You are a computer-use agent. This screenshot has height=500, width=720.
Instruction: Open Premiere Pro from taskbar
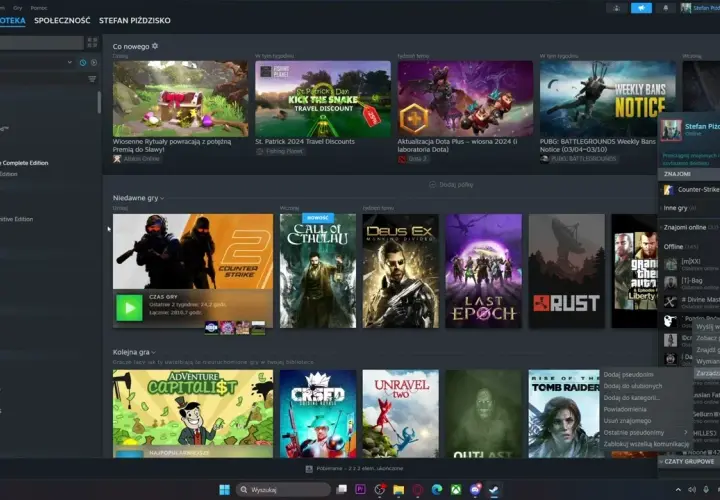tap(360, 489)
